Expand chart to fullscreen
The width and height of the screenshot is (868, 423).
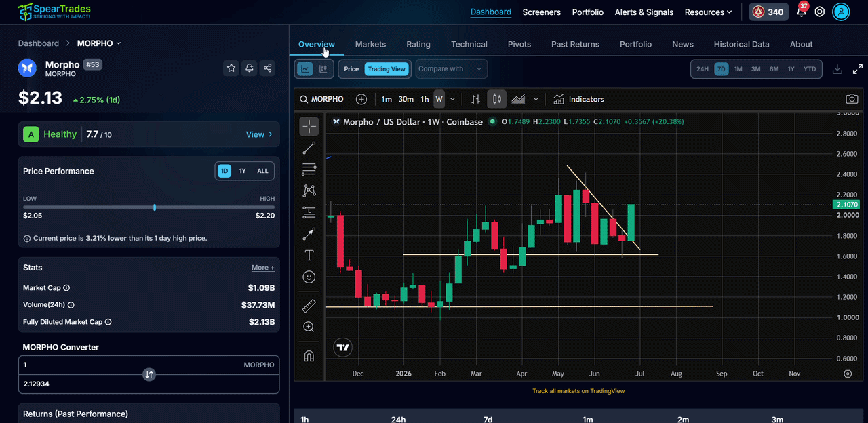(858, 69)
